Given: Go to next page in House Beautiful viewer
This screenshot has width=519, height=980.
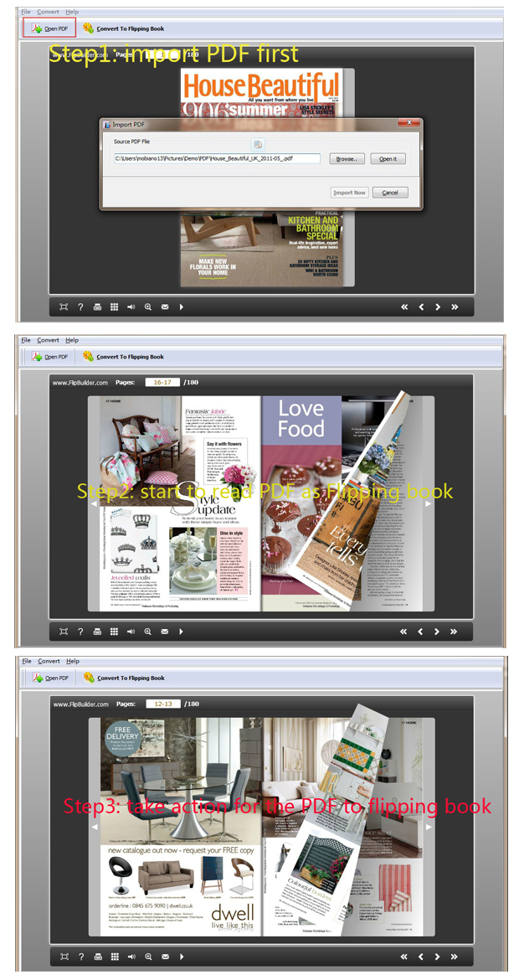Looking at the screenshot, I should [x=438, y=307].
